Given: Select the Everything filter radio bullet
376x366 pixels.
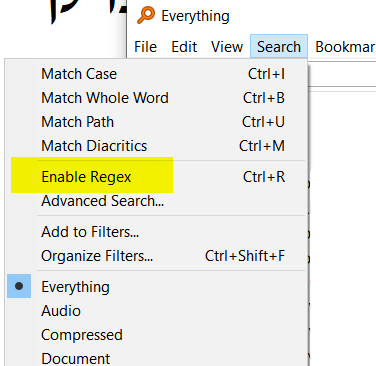Looking at the screenshot, I should 19,286.
